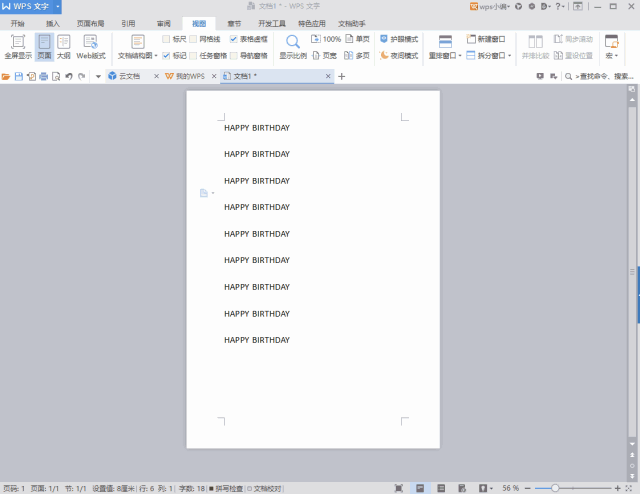Viewport: 640px width, 494px height.
Task: Open the WPS 文字 application menu arrow
Action: [58, 7]
